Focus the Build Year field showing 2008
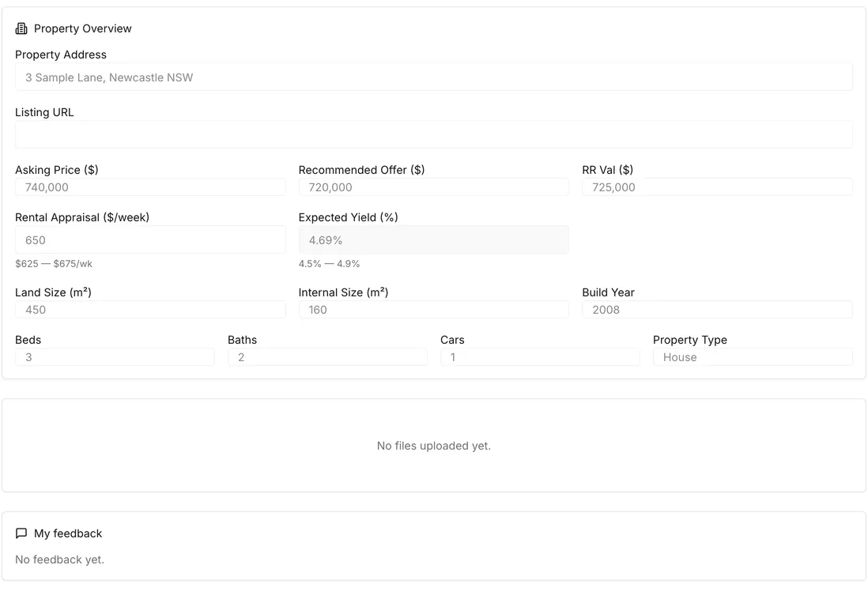This screenshot has width=868, height=595. click(x=717, y=310)
